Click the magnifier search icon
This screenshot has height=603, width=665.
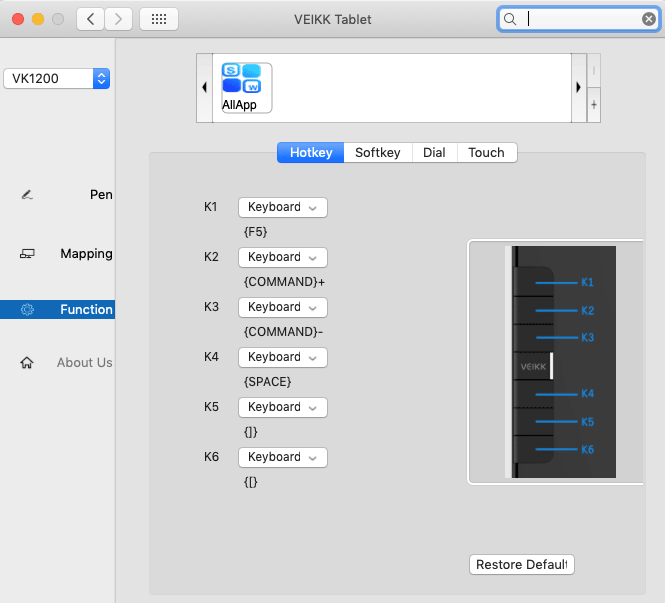point(510,19)
